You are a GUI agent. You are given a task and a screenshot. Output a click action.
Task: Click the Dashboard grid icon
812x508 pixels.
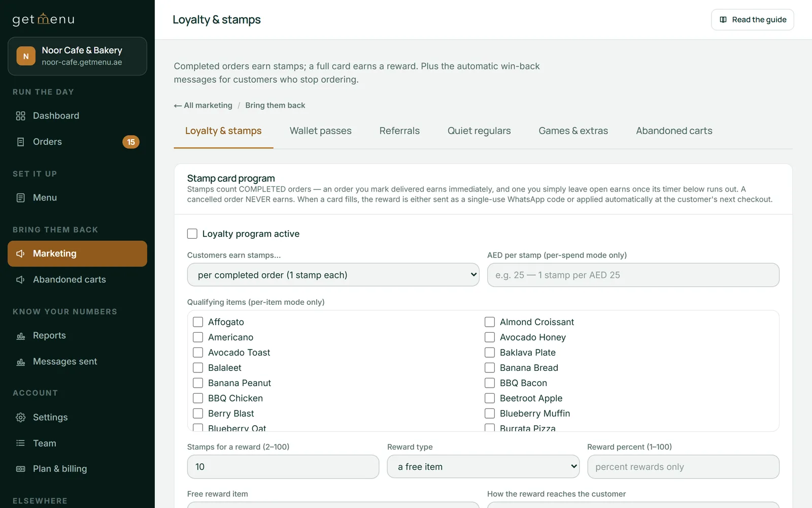coord(20,116)
